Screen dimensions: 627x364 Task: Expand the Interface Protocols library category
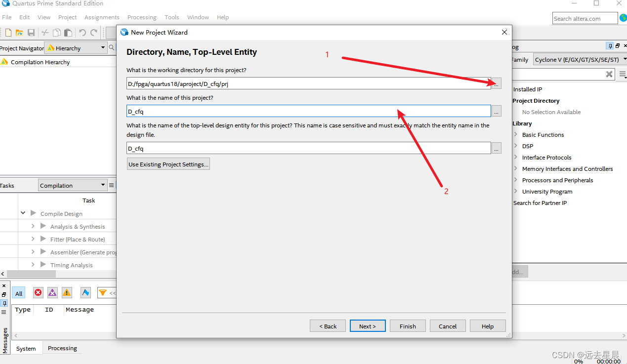coord(516,157)
